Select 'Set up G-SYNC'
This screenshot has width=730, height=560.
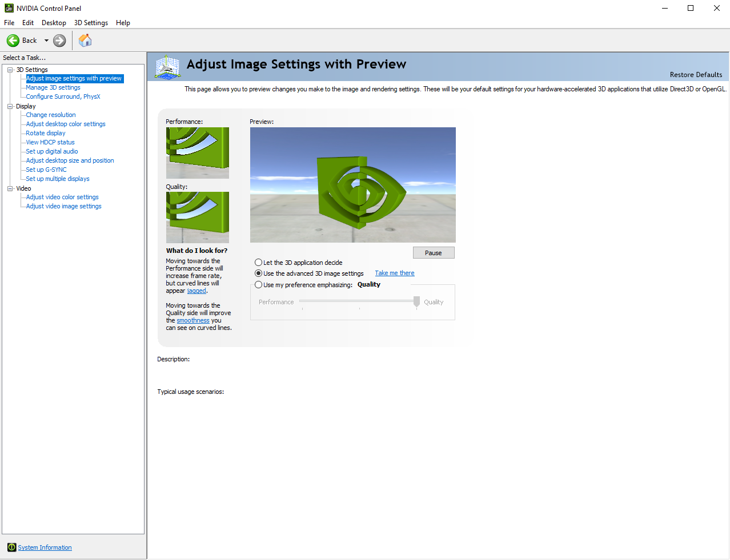coord(46,170)
